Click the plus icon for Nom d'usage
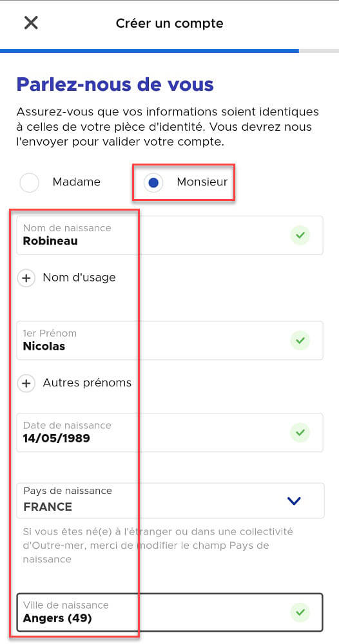 26,278
